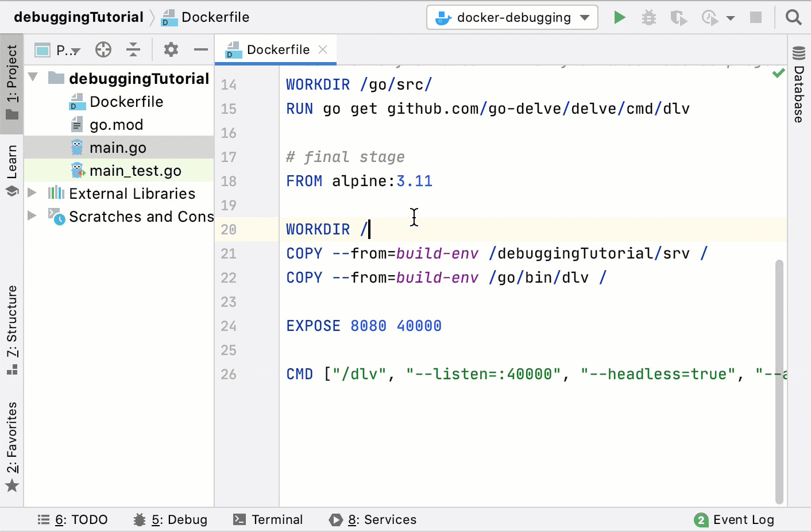This screenshot has height=532, width=811.
Task: Expand Scratches and Consoles
Action: 33,217
